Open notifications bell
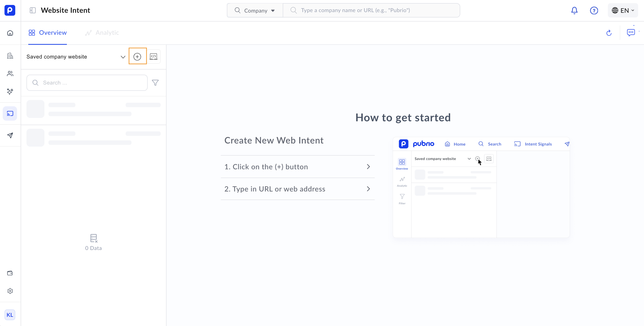The width and height of the screenshot is (644, 326). [x=574, y=11]
